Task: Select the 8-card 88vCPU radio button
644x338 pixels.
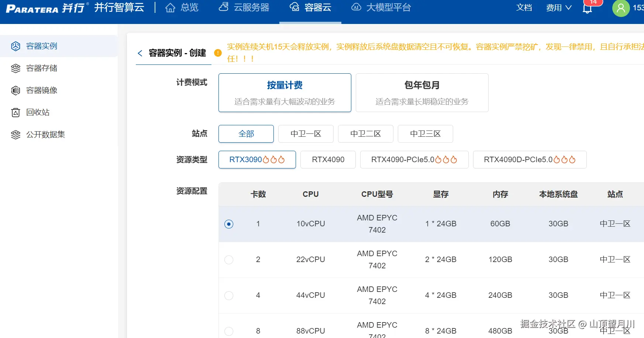Action: tap(229, 331)
